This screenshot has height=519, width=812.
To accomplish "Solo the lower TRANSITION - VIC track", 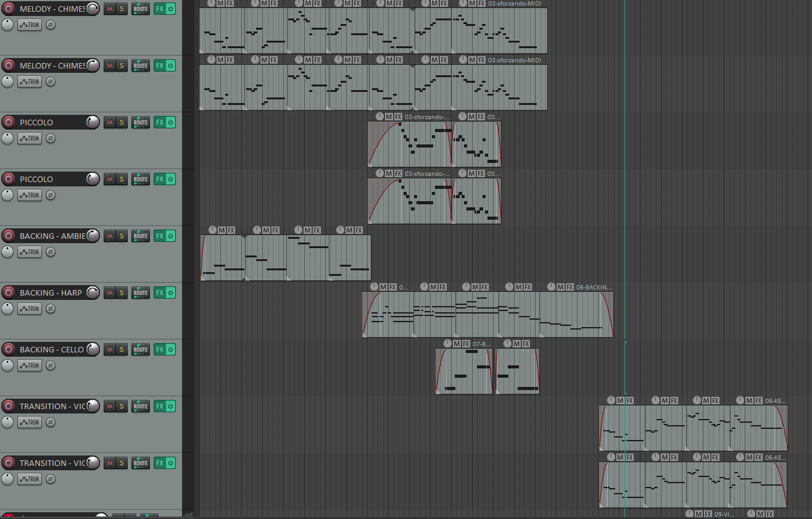I will pyautogui.click(x=121, y=463).
